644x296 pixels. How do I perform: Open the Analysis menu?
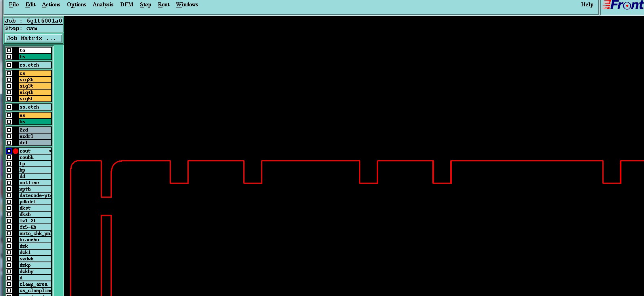point(103,5)
